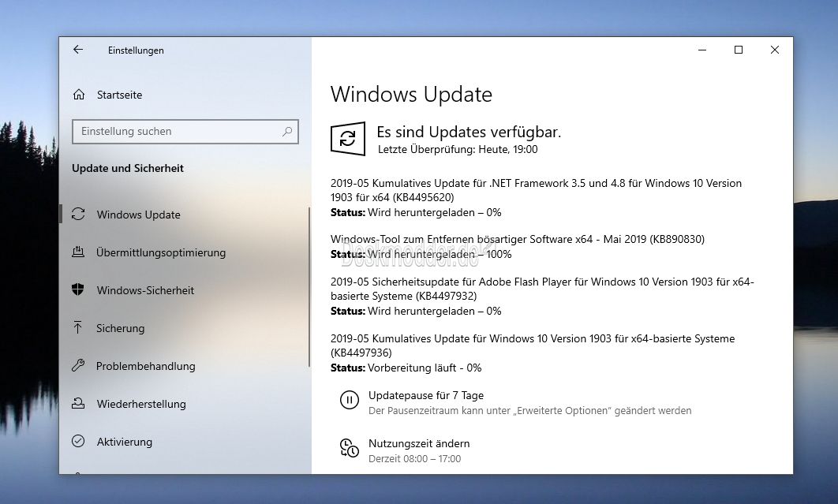The width and height of the screenshot is (838, 504).
Task: Click the Windows Update page heading
Action: tap(412, 95)
